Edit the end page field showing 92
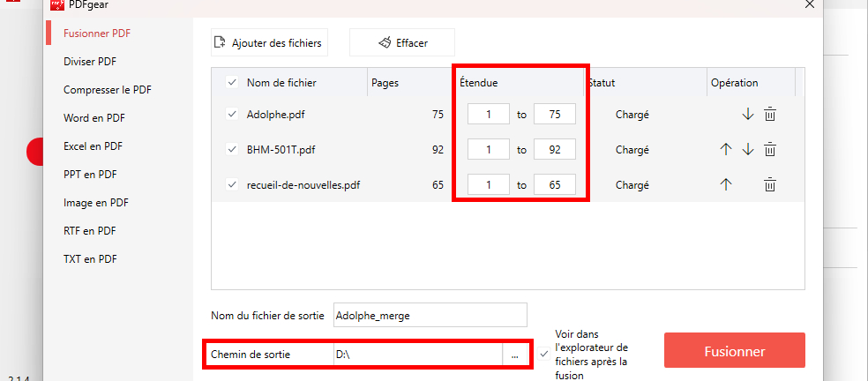868x381 pixels. coord(555,150)
